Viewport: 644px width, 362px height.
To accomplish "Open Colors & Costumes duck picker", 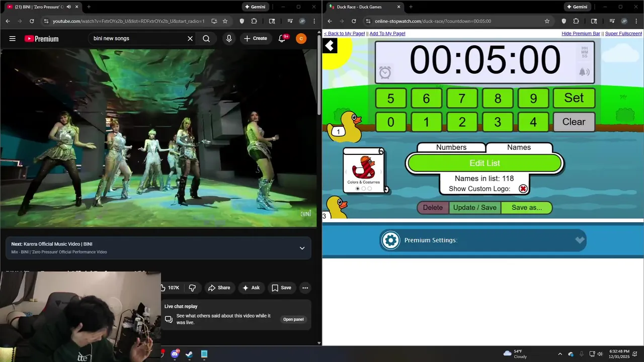I will (x=364, y=171).
